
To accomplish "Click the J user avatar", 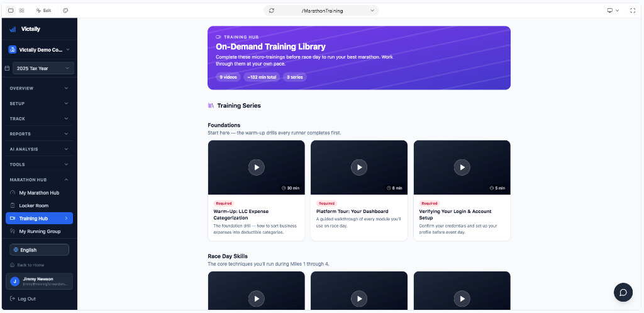I will point(15,282).
